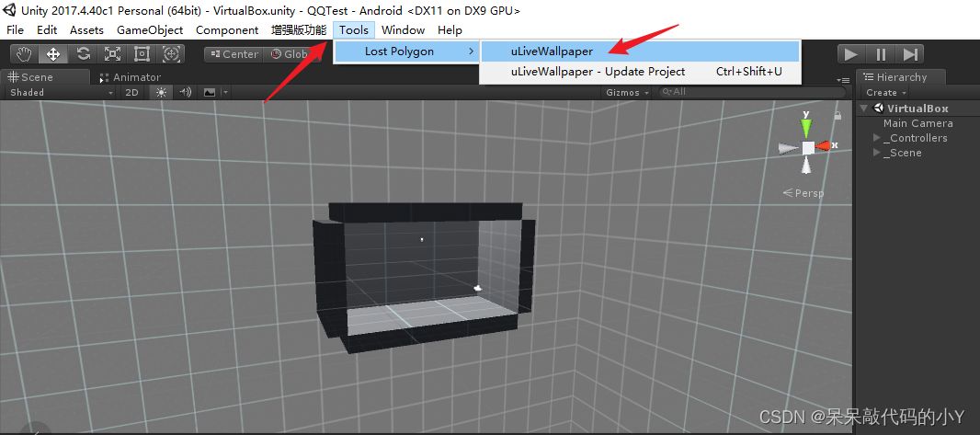Select the _Controllers row in Hierarchy

coord(917,138)
